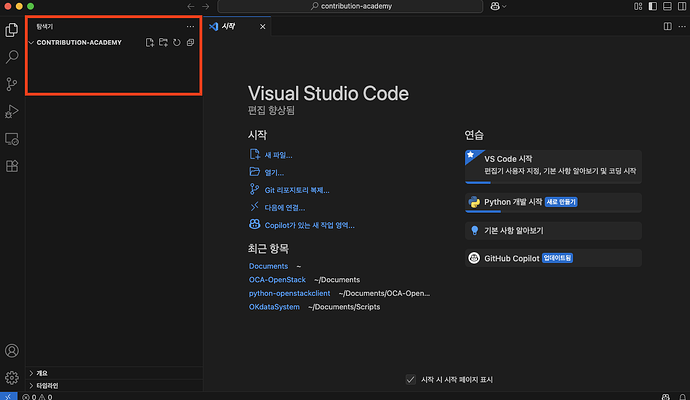690x400 pixels.
Task: Toggle the bottom panel visibility
Action: pyautogui.click(x=667, y=6)
